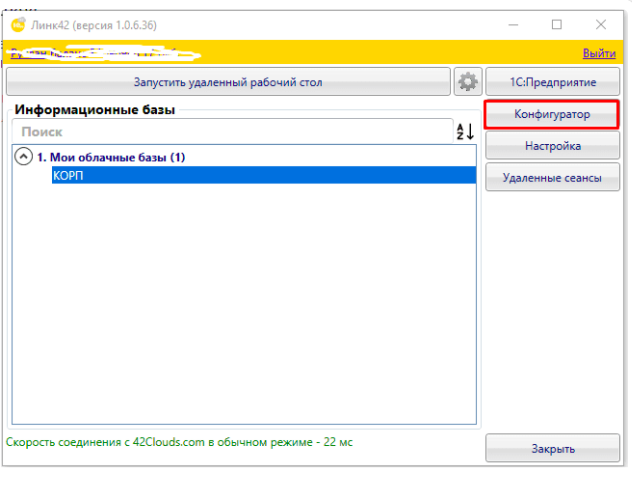
Task: Open the Конфигуратор
Action: [x=552, y=114]
